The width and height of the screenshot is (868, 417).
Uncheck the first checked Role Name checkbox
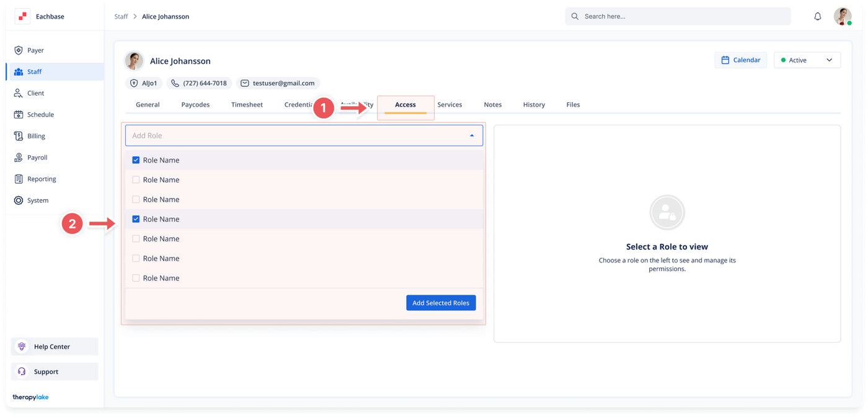pyautogui.click(x=136, y=160)
